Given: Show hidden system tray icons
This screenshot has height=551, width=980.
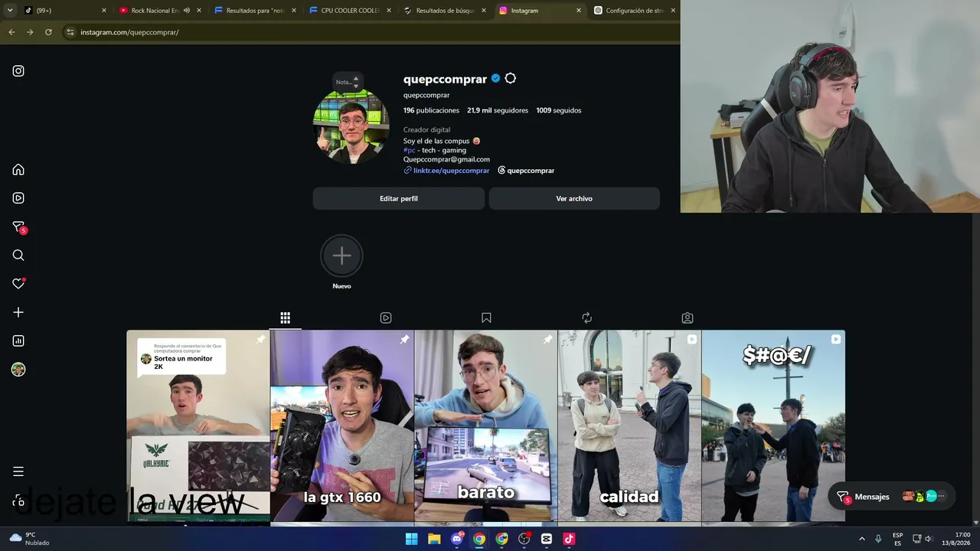Looking at the screenshot, I should [x=862, y=539].
